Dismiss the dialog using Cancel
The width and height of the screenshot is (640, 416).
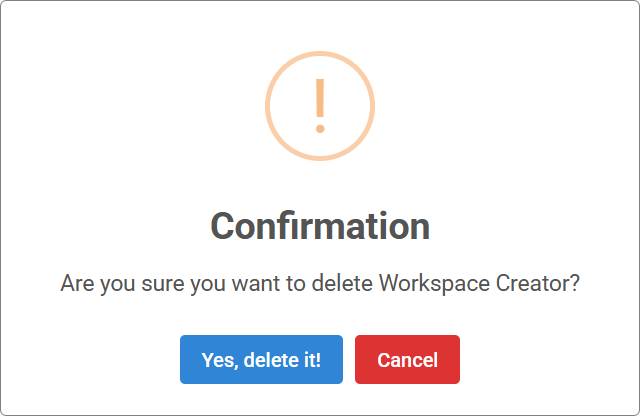[407, 359]
